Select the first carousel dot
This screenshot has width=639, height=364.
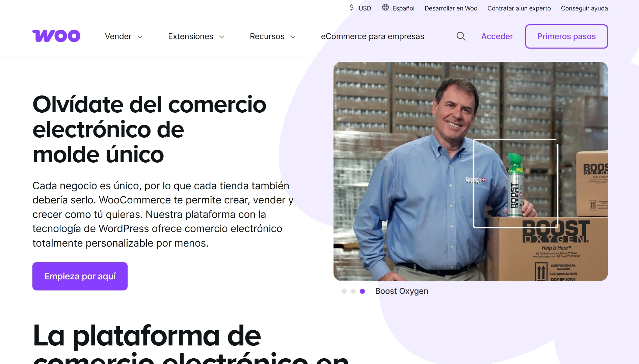pos(344,291)
